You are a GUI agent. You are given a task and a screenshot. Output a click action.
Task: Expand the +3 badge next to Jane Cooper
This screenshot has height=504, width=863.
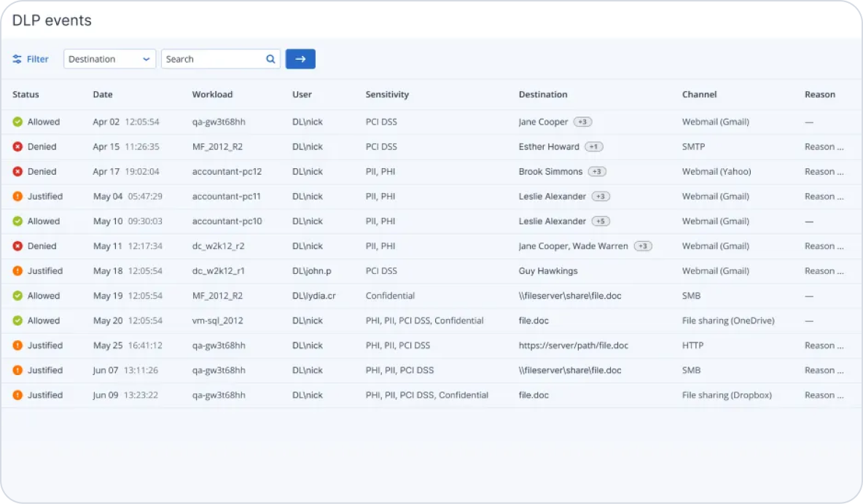[582, 122]
